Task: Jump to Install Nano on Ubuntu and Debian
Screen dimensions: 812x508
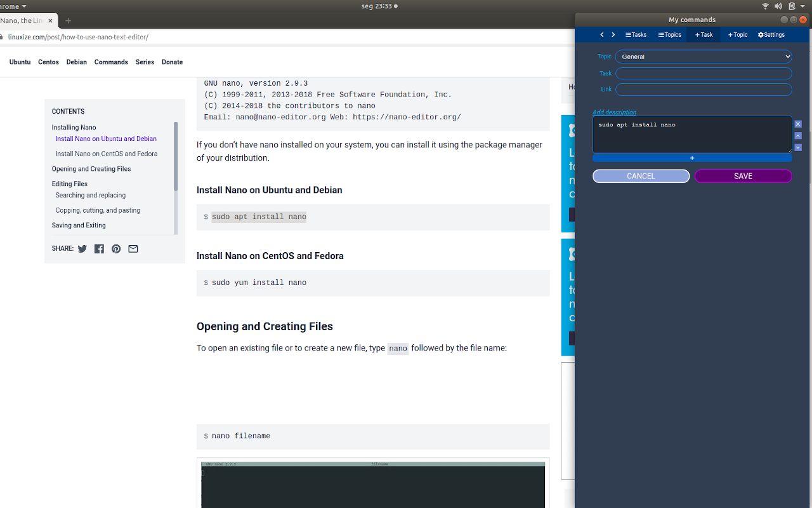Action: pyautogui.click(x=106, y=138)
